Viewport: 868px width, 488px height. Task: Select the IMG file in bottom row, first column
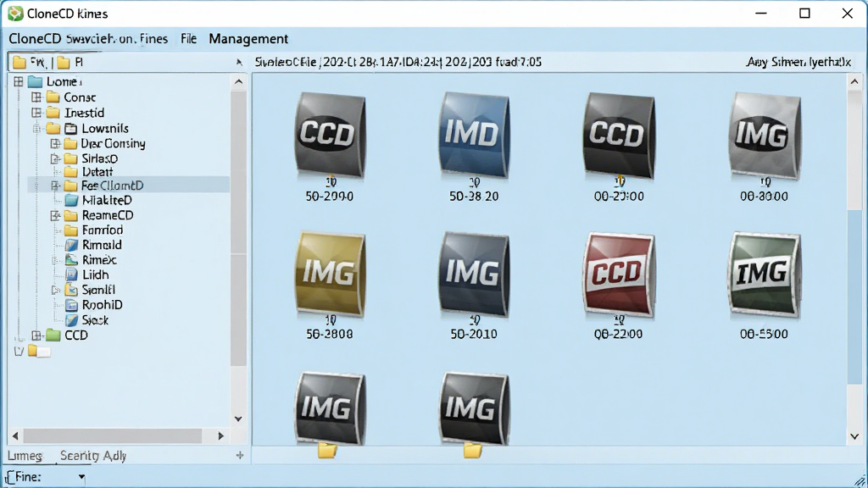click(x=330, y=408)
